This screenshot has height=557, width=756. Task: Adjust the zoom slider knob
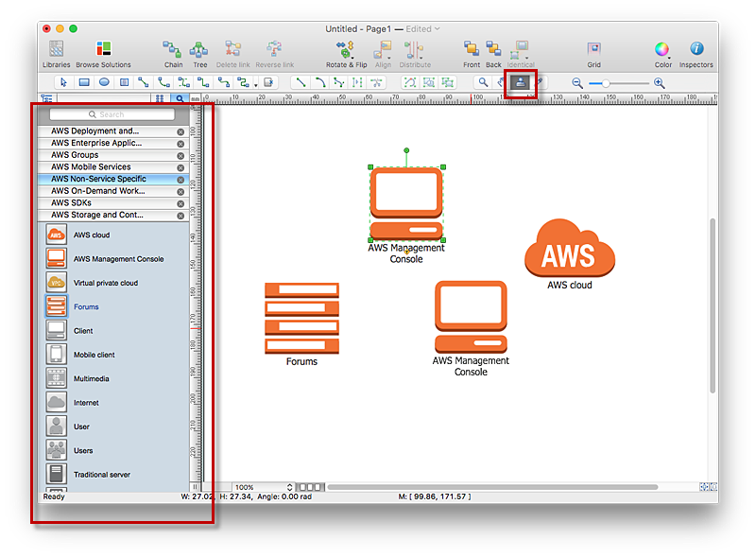pyautogui.click(x=606, y=83)
